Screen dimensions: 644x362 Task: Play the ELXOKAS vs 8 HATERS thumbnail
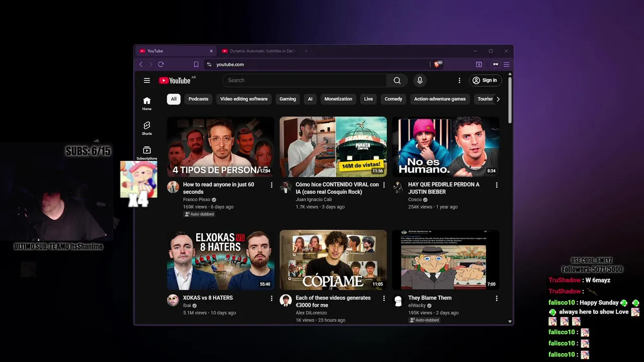(220, 260)
